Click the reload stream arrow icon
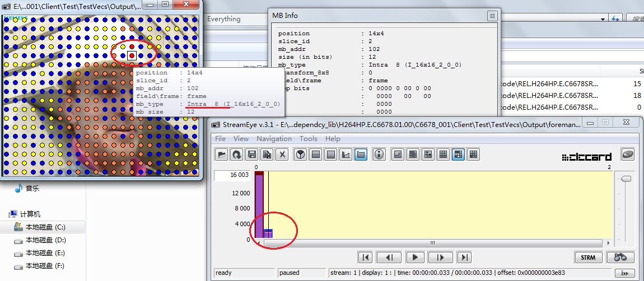644x281 pixels. coord(236,154)
